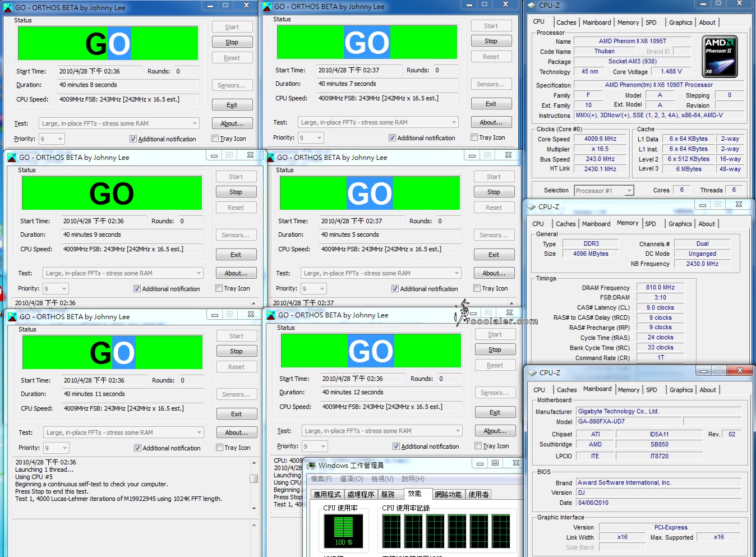Open Priority dropdown in 40 minutes 7 seconds window
756x557 pixels.
(x=311, y=137)
